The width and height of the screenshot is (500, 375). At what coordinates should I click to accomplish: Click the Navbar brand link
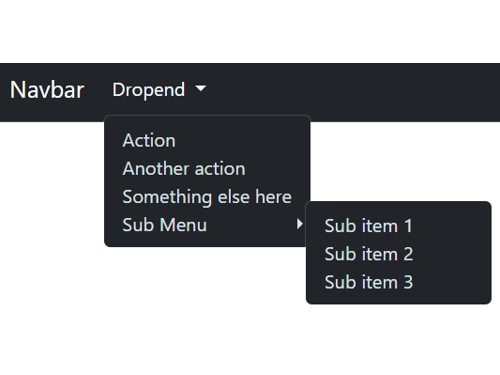(x=47, y=90)
